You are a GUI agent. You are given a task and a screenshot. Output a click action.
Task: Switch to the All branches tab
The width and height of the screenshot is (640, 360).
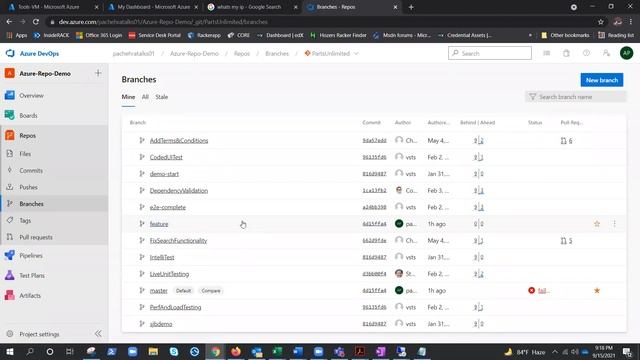[x=145, y=97]
